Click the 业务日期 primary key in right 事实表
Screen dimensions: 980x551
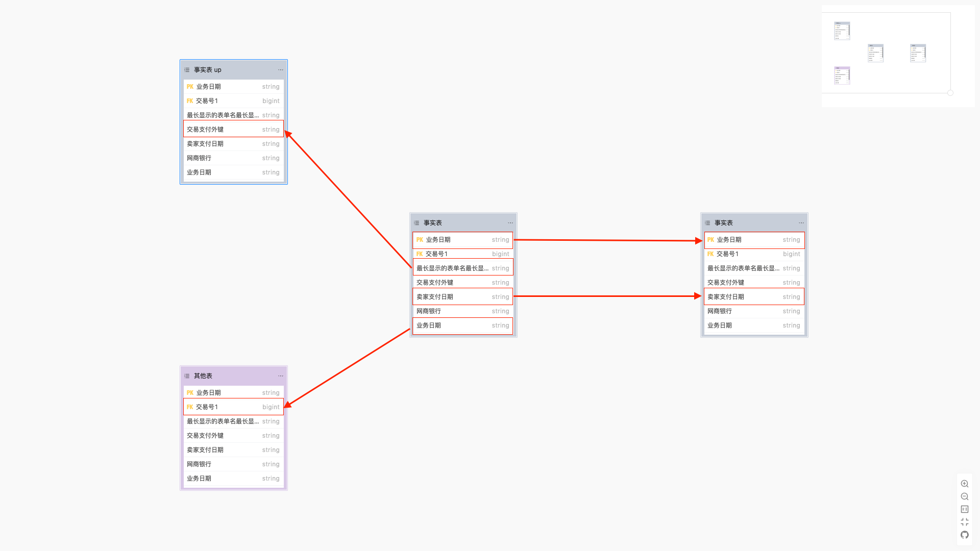754,240
